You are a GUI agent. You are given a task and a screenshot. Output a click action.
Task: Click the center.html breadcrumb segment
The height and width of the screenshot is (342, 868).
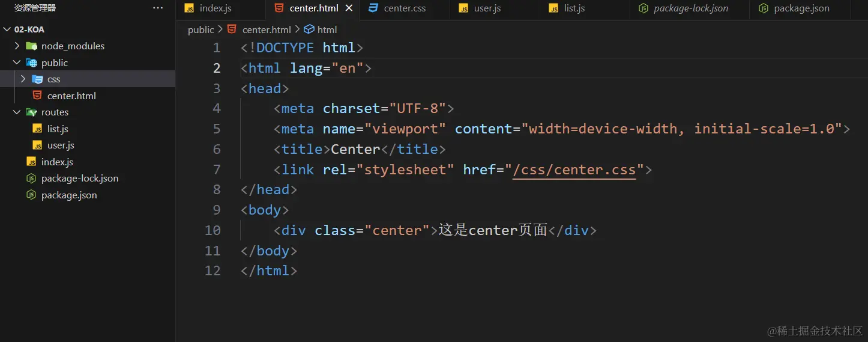[x=267, y=29]
